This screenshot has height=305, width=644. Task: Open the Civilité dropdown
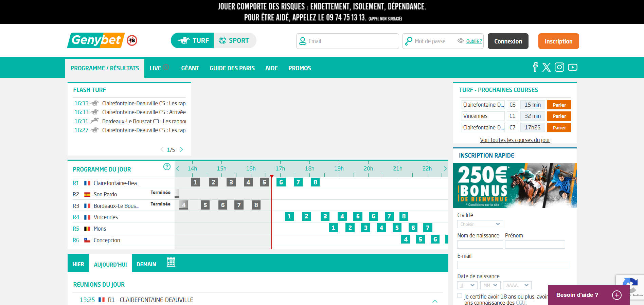pyautogui.click(x=480, y=224)
